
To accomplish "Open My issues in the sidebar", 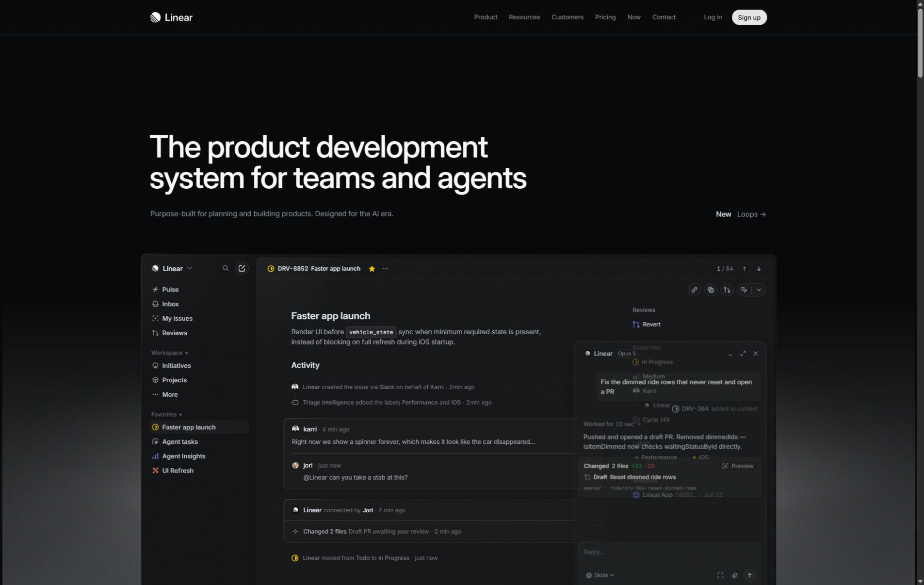I will [x=199, y=319].
